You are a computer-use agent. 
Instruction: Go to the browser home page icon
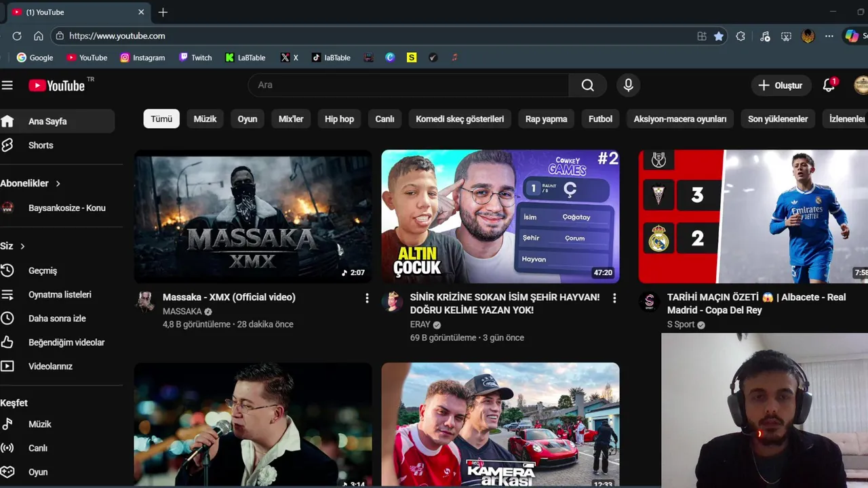tap(39, 36)
